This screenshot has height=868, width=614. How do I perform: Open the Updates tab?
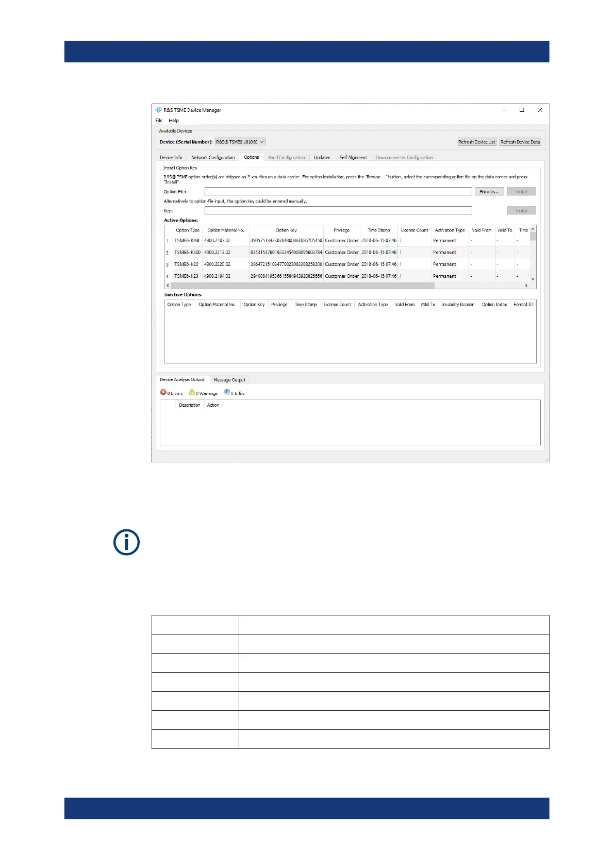(x=322, y=158)
